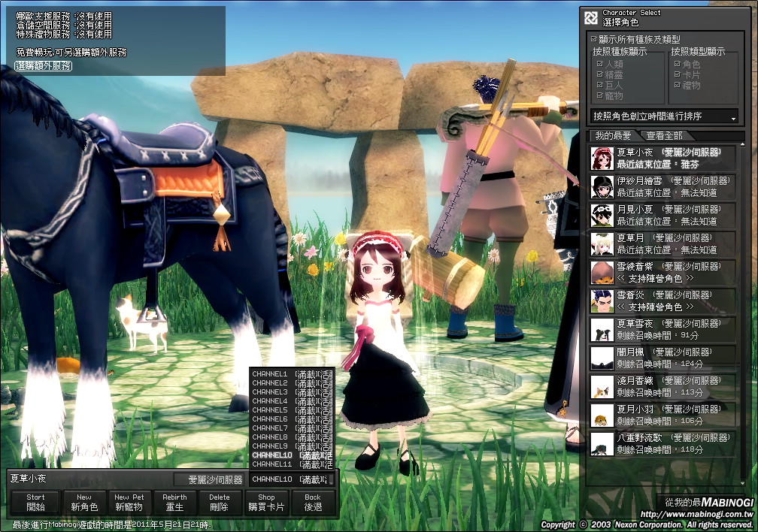Pick the 淺月香織 cat pet portrait
Screen dimensions: 758x532
coord(600,386)
